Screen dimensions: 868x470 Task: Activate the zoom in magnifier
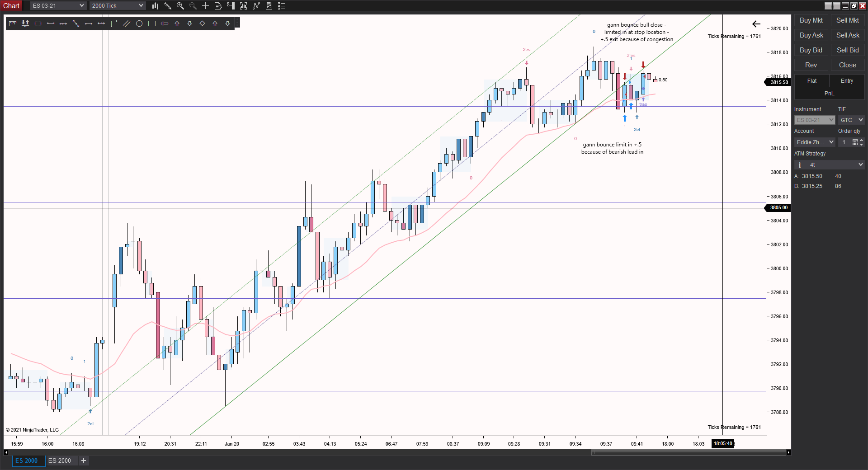pos(180,6)
